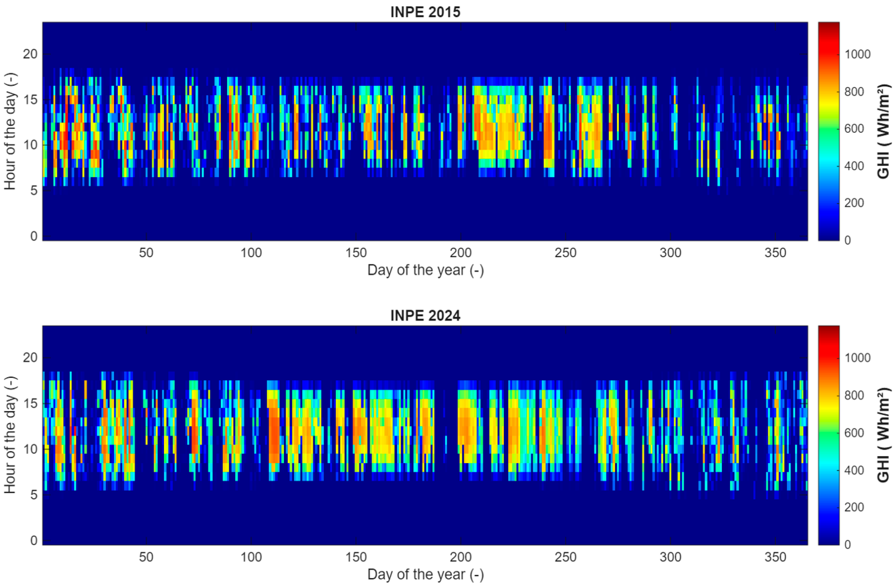
Task: Select x-axis tick '100' on the 2024 chart
Action: [x=251, y=557]
